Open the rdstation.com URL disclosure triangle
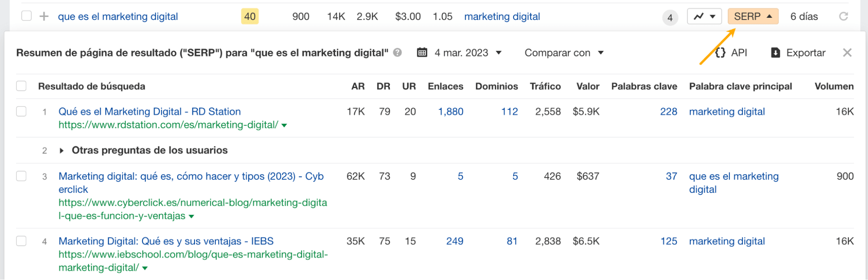 (283, 125)
